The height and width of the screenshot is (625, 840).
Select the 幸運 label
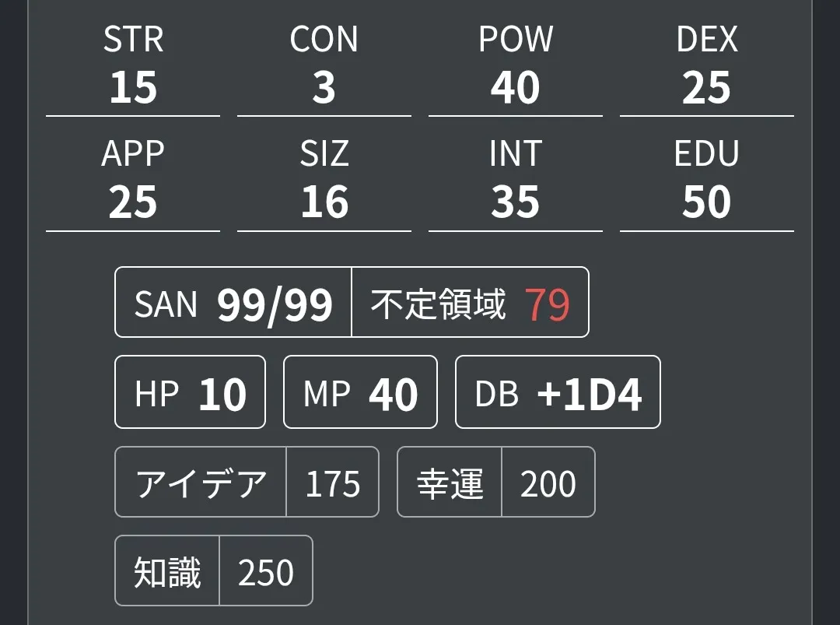[450, 483]
